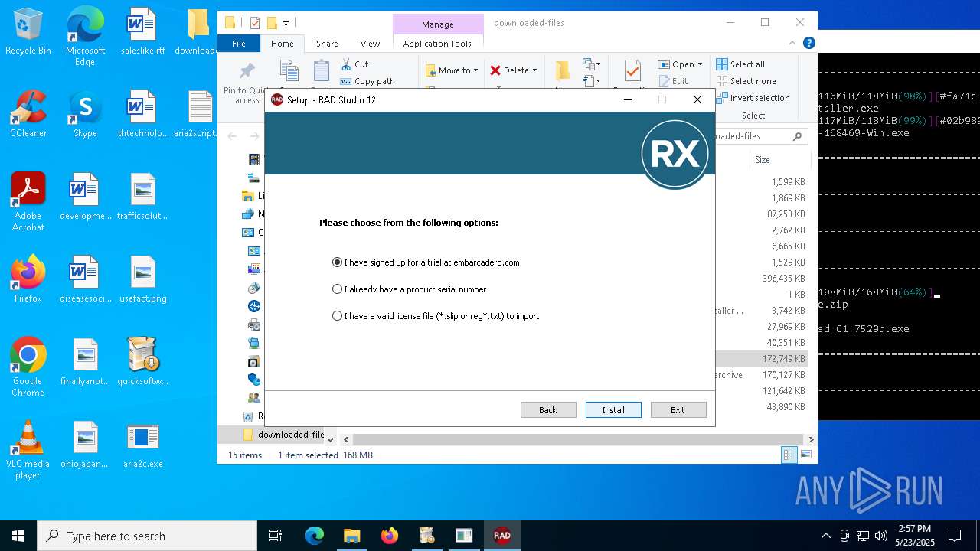The height and width of the screenshot is (551, 980).
Task: Switch to the View ribbon tab
Action: (x=370, y=44)
